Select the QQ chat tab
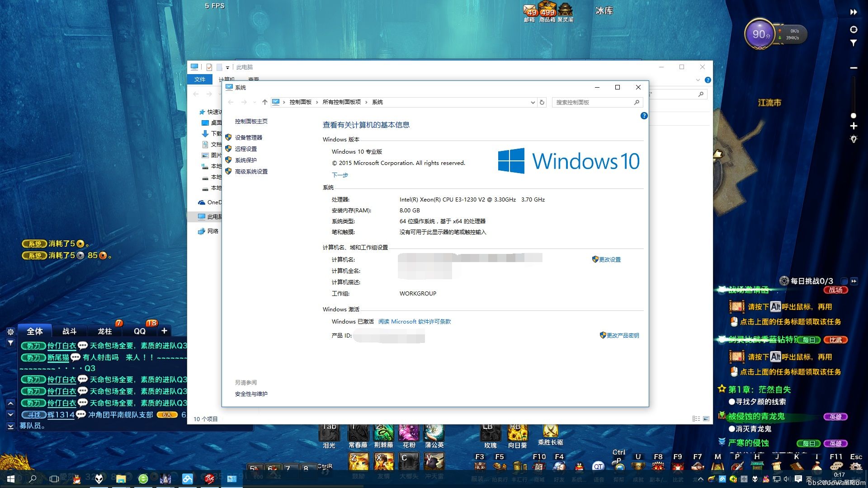 140,331
